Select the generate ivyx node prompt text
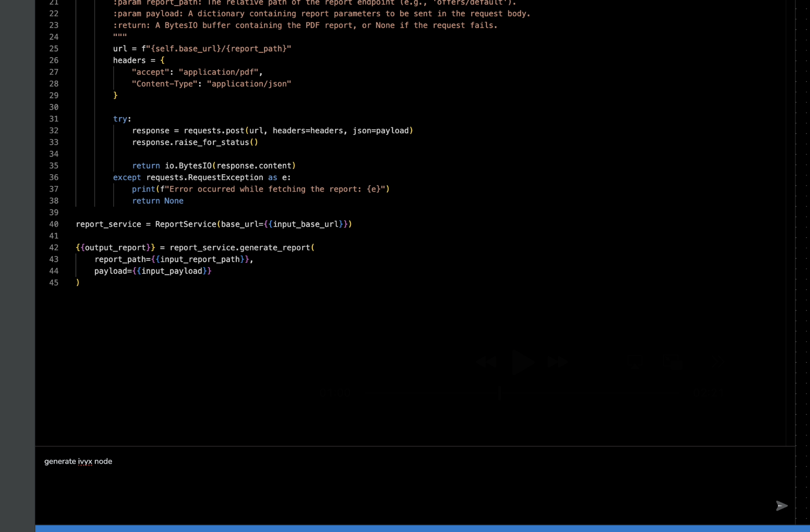 pos(78,461)
